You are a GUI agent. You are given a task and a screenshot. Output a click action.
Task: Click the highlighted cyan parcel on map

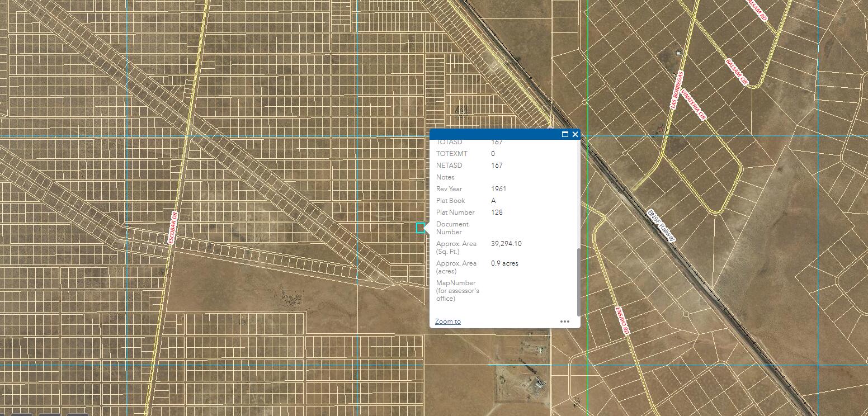click(420, 228)
